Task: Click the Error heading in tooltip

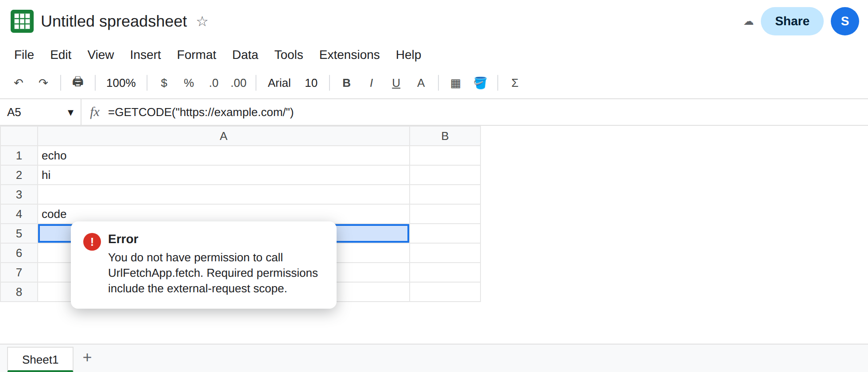Action: point(123,239)
